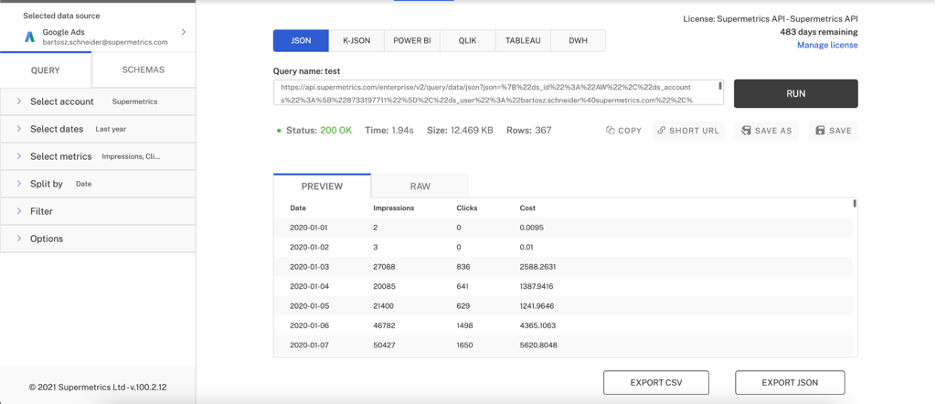The image size is (936, 404).
Task: Click the Google Ads logo icon
Action: 30,37
